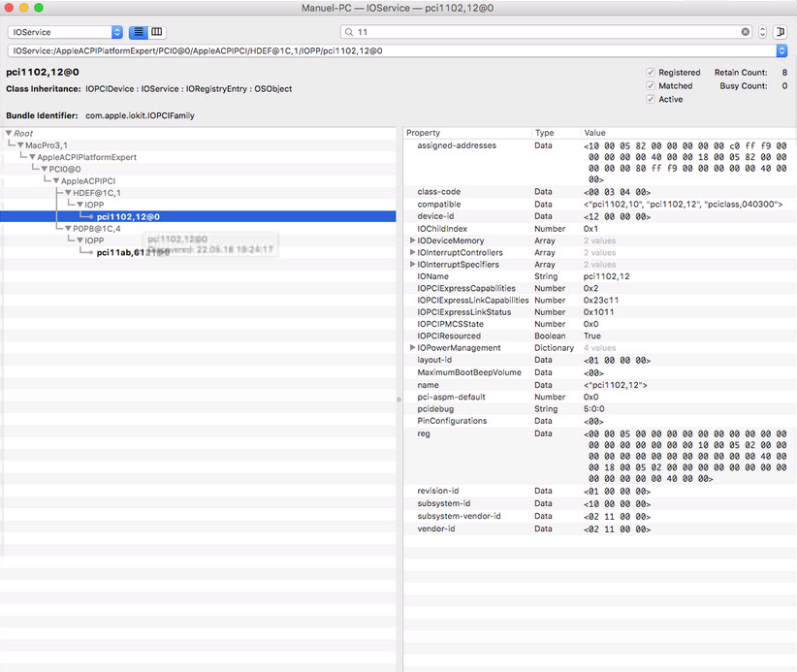Expand the IOPowerManagement dictionary
Viewport: 797px width, 672px height.
click(x=413, y=348)
